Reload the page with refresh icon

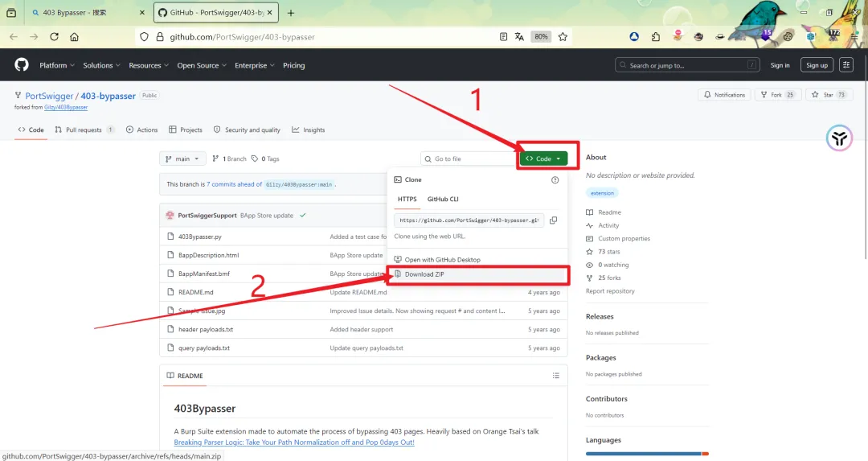point(55,36)
